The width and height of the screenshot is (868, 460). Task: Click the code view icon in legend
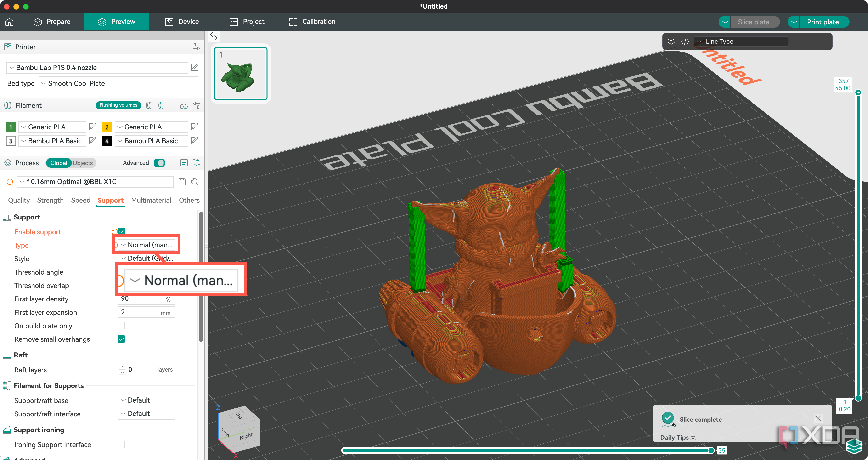(x=685, y=41)
